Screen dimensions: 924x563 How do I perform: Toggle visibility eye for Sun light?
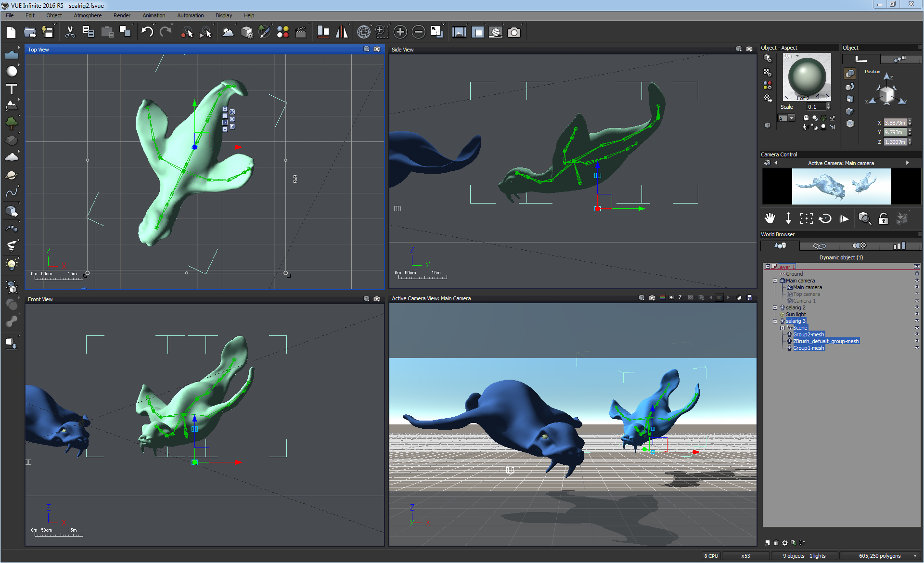tap(917, 314)
